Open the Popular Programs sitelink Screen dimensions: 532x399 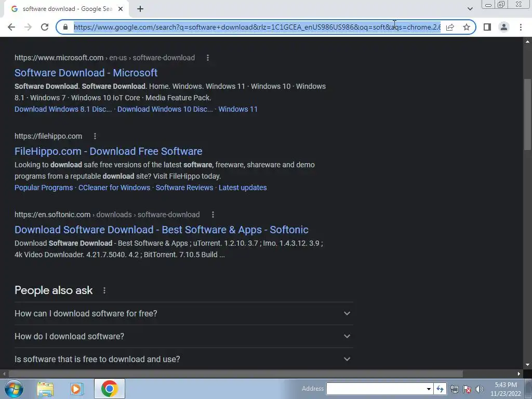click(x=44, y=188)
